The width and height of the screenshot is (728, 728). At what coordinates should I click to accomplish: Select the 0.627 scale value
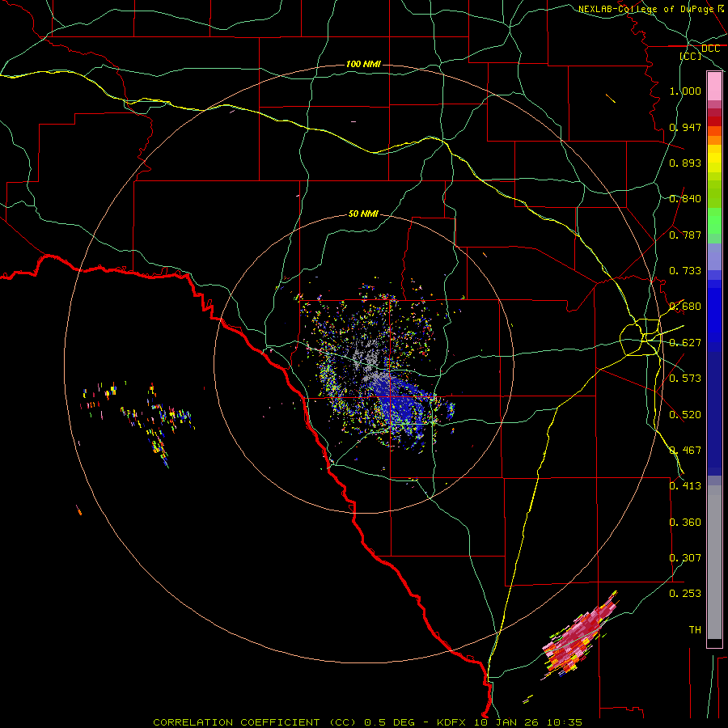pyautogui.click(x=685, y=343)
